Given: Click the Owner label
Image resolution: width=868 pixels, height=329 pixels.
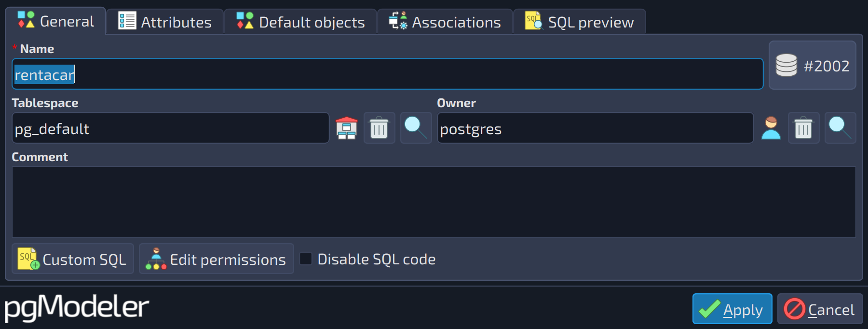Looking at the screenshot, I should click(456, 103).
